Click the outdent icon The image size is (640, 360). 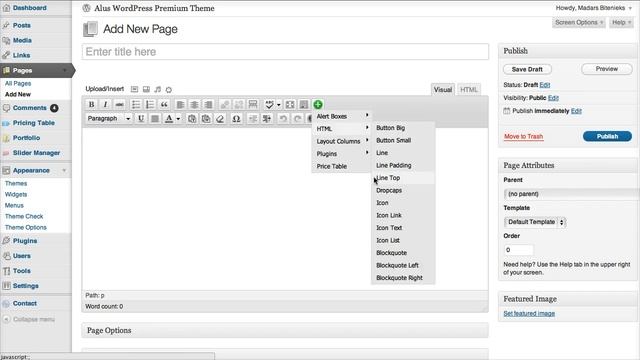[x=253, y=118]
